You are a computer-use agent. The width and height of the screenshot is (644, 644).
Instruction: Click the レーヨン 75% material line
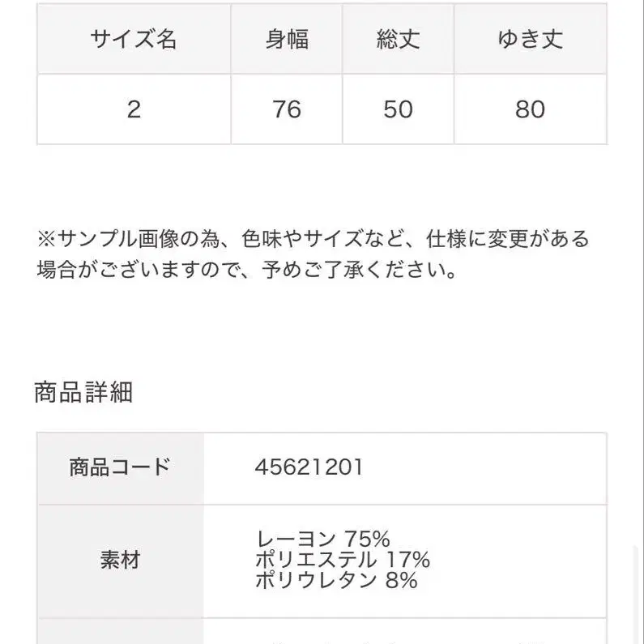pos(323,539)
